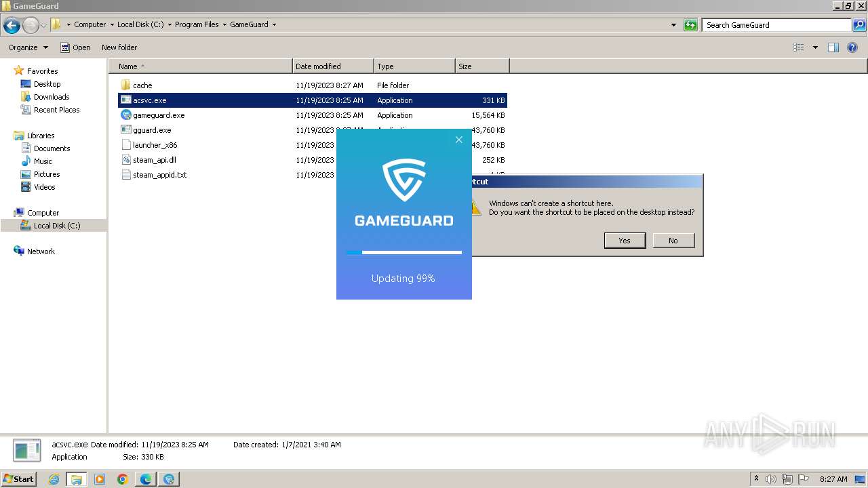The width and height of the screenshot is (868, 488).
Task: Click the Back navigation arrow in Explorer
Action: [12, 26]
